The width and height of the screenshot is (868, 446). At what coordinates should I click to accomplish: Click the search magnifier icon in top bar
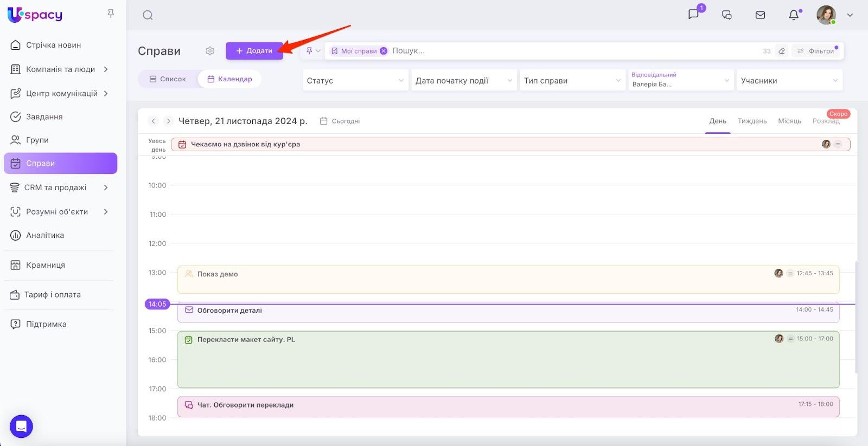(x=148, y=15)
